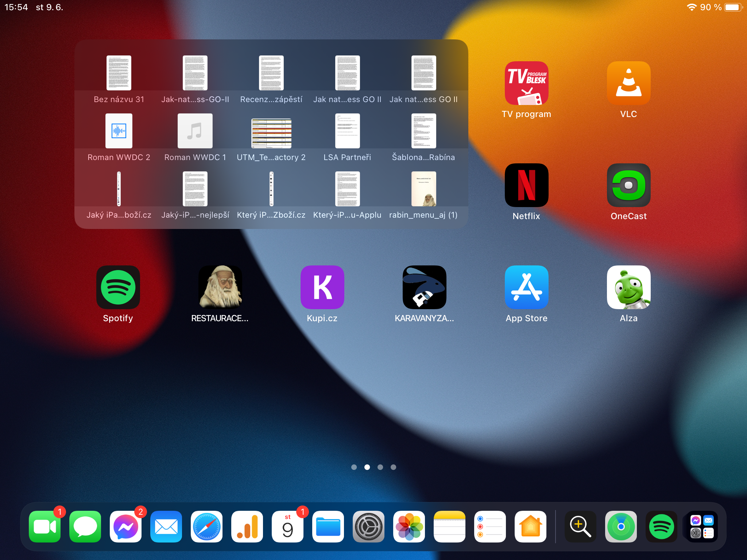Open App Library folder in dock
Image resolution: width=747 pixels, height=560 pixels.
coord(702,526)
